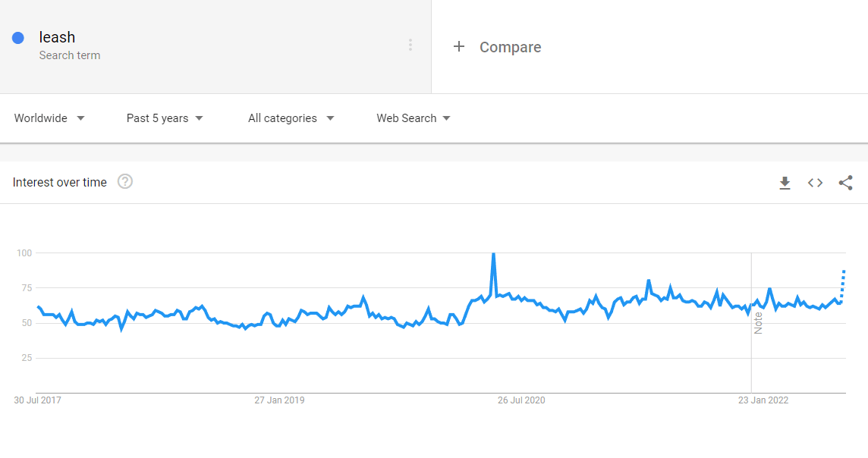Click the plus icon beside Compare
Image resolution: width=868 pixels, height=458 pixels.
pyautogui.click(x=459, y=46)
